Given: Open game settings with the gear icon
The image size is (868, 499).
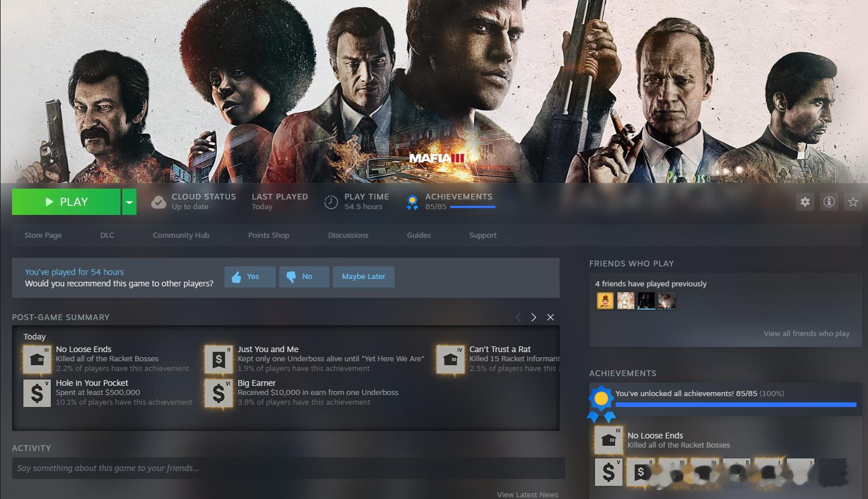Looking at the screenshot, I should pos(805,202).
